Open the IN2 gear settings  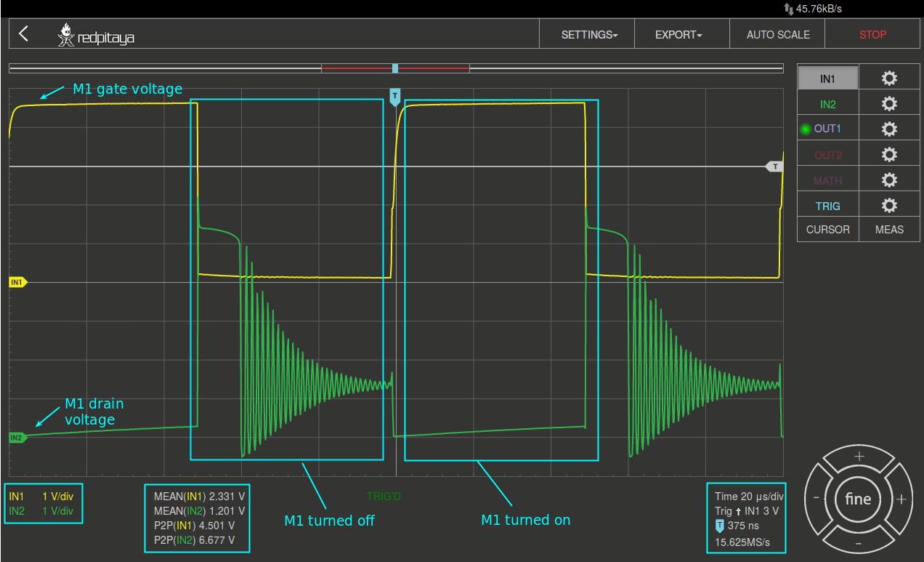tap(889, 104)
